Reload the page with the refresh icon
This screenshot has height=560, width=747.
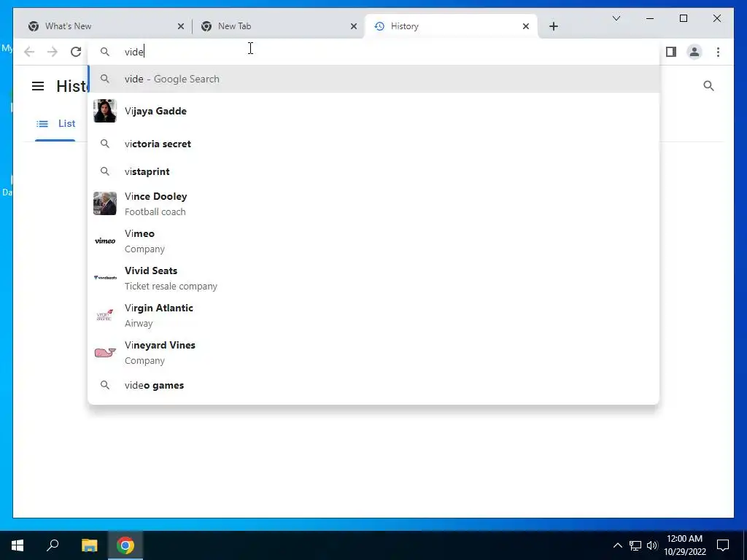76,52
